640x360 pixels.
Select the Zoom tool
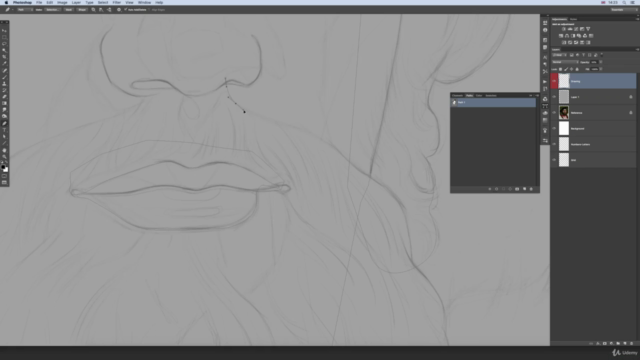pos(4,157)
